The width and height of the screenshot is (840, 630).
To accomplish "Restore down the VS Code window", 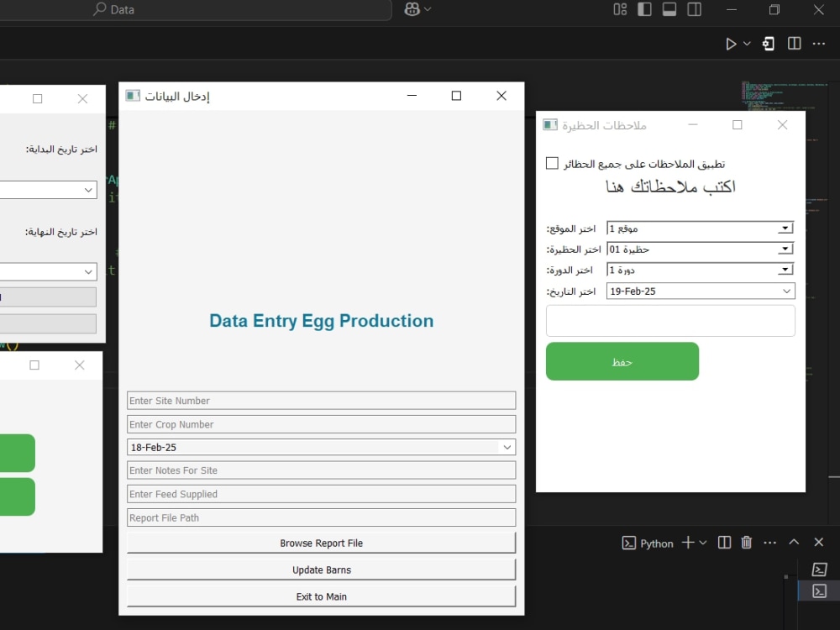I will (x=774, y=9).
